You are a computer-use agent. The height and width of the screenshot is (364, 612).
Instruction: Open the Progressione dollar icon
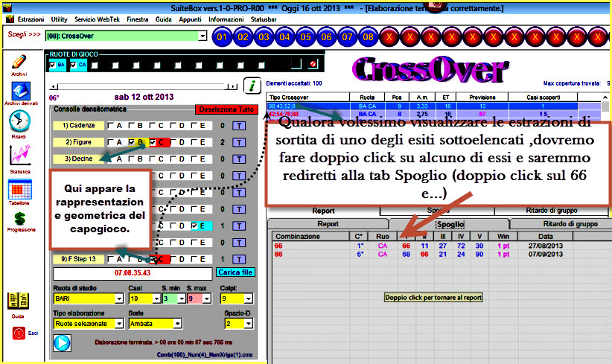(19, 219)
